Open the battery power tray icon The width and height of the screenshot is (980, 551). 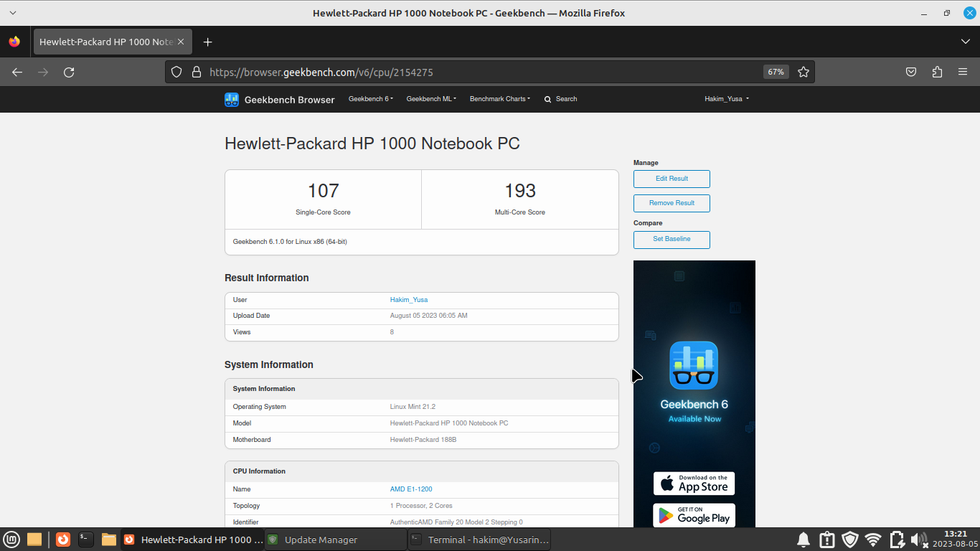coord(897,540)
